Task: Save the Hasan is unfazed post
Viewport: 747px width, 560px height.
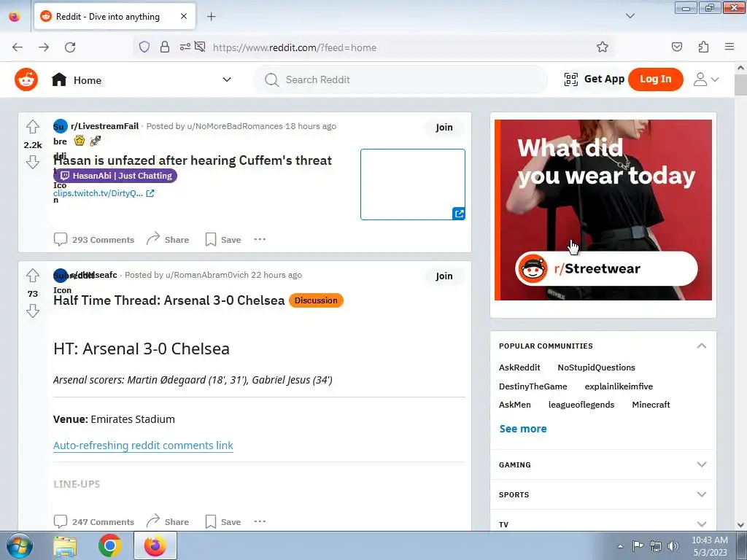Action: click(223, 239)
